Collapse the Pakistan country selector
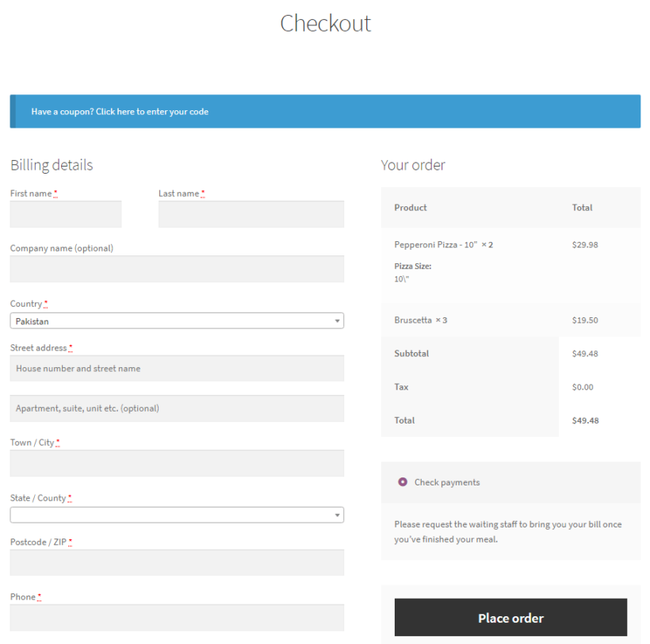Viewport: 650px width, 644px height. point(176,320)
